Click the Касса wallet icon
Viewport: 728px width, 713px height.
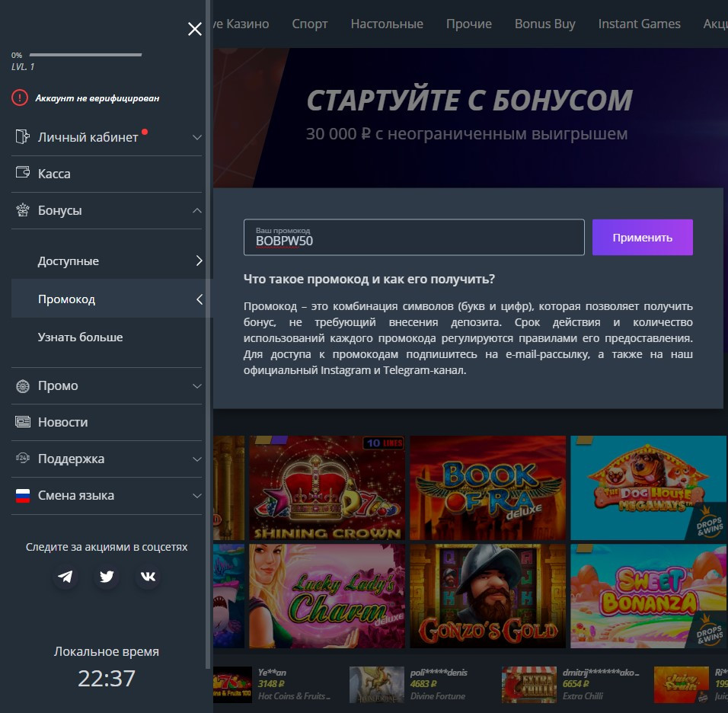pyautogui.click(x=23, y=174)
